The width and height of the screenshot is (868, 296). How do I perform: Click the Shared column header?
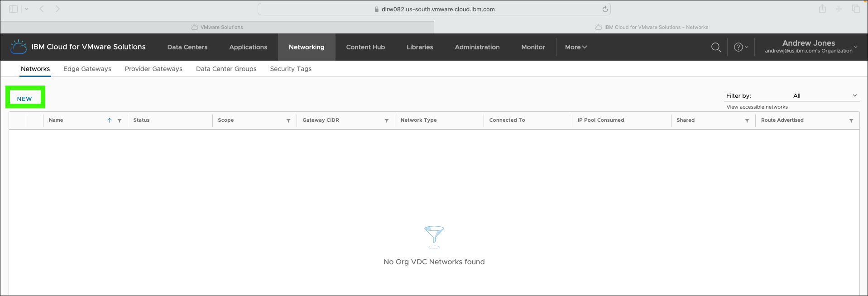(x=686, y=120)
